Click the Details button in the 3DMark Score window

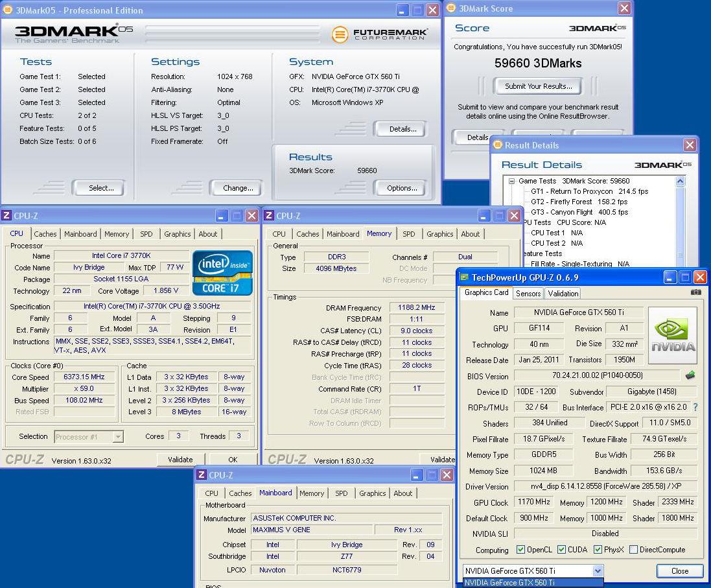click(472, 137)
